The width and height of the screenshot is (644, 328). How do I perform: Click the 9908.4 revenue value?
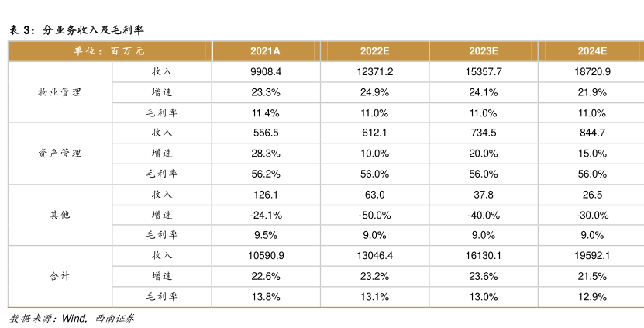point(265,71)
